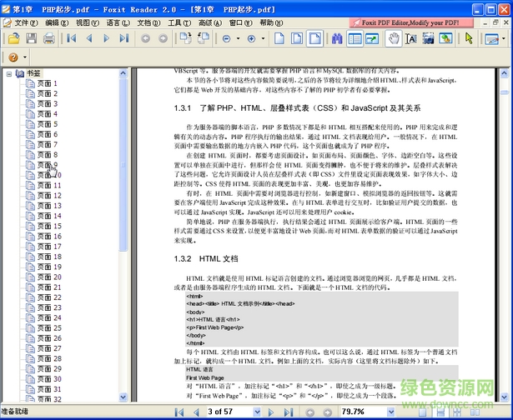
Task: Select the Fit Page icon
Action: [297, 38]
